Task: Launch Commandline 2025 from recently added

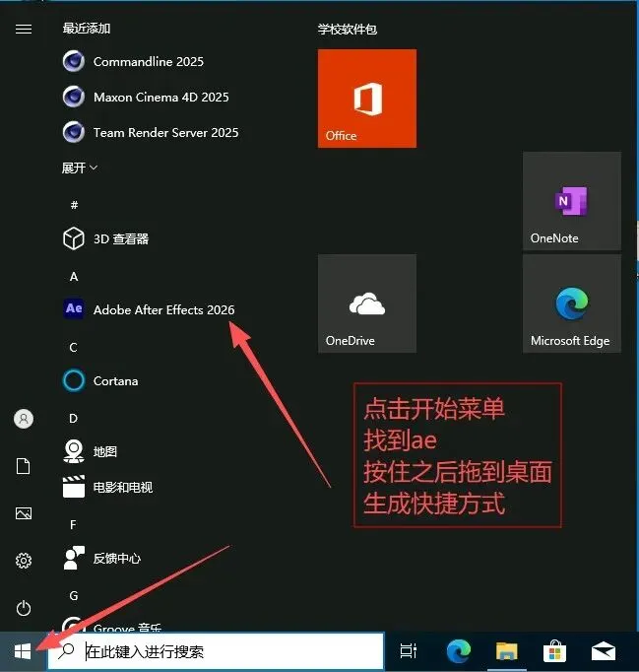Action: pos(133,62)
